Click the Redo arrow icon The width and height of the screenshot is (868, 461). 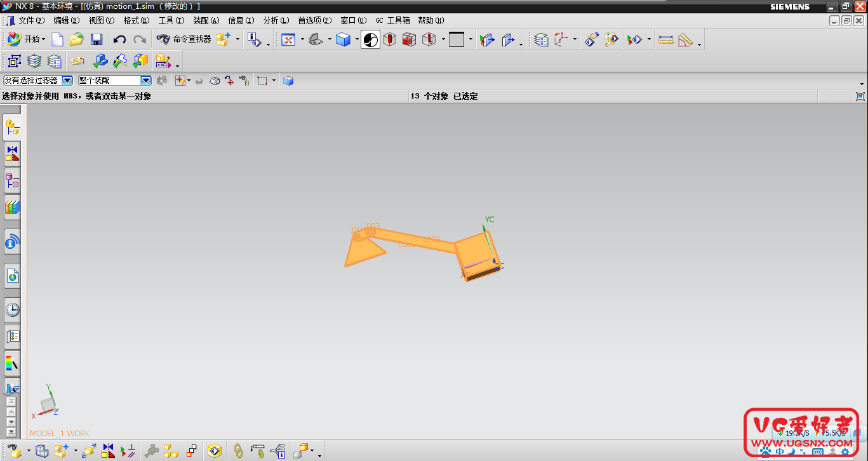point(140,40)
